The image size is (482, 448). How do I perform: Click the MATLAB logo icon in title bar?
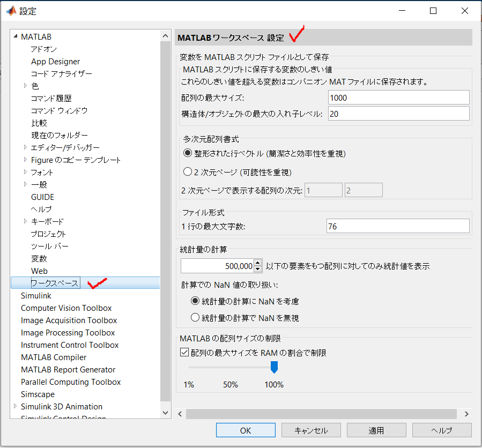(11, 11)
